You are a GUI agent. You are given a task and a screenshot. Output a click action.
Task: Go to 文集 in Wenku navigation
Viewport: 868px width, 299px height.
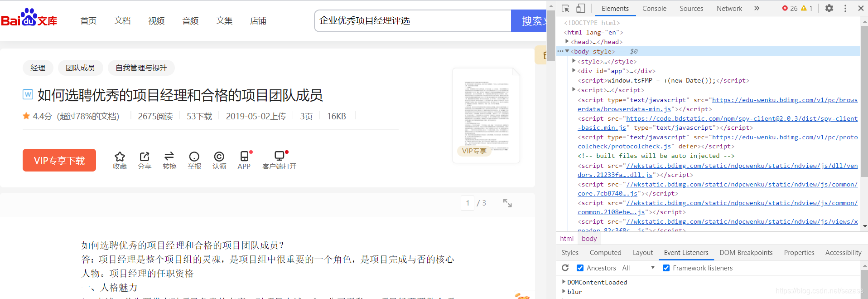point(224,21)
